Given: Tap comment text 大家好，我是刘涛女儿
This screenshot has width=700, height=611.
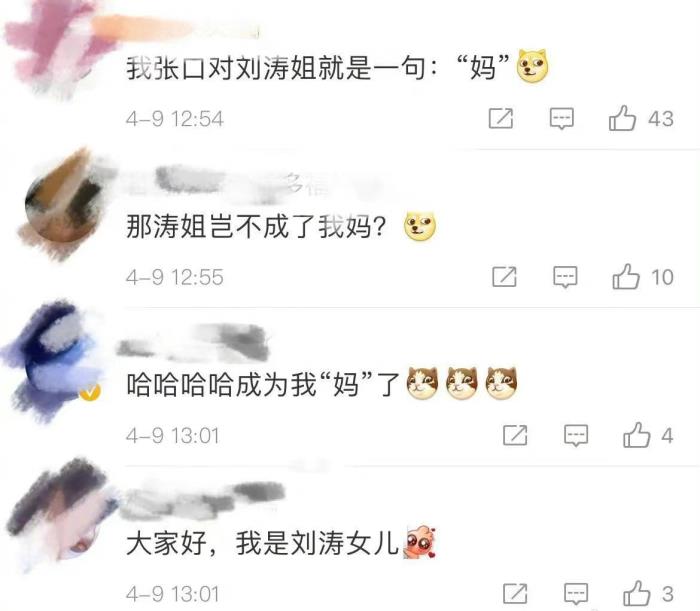Looking at the screenshot, I should [x=262, y=543].
